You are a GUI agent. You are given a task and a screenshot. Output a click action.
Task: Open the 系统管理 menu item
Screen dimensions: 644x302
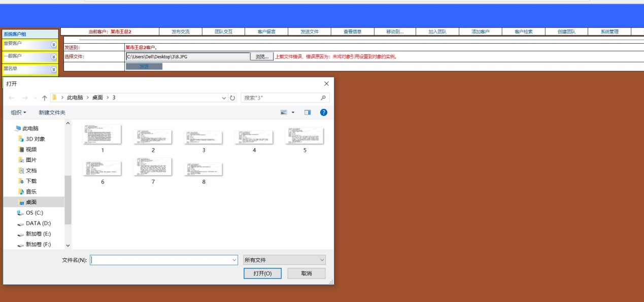point(609,31)
